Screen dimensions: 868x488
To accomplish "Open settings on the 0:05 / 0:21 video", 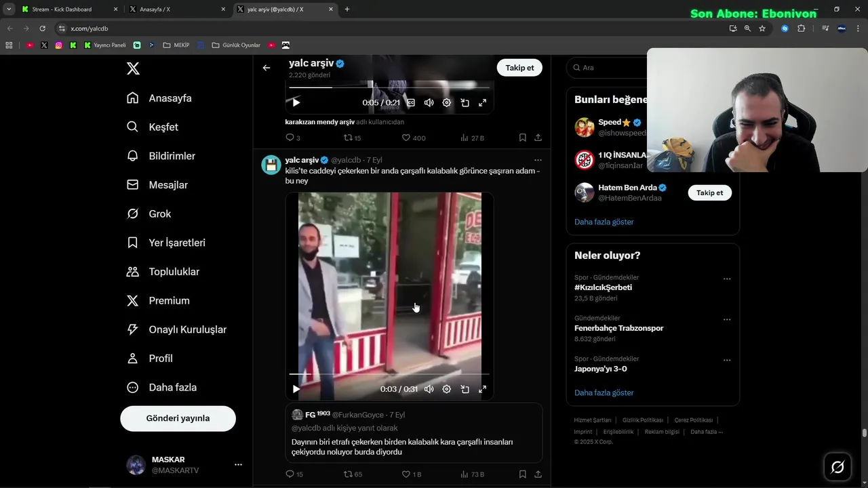I will (446, 102).
